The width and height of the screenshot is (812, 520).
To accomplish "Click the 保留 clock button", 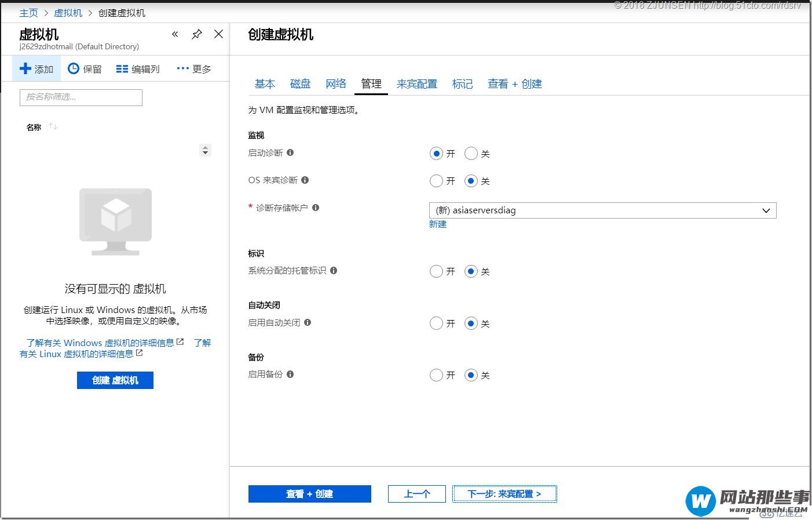I will point(85,69).
